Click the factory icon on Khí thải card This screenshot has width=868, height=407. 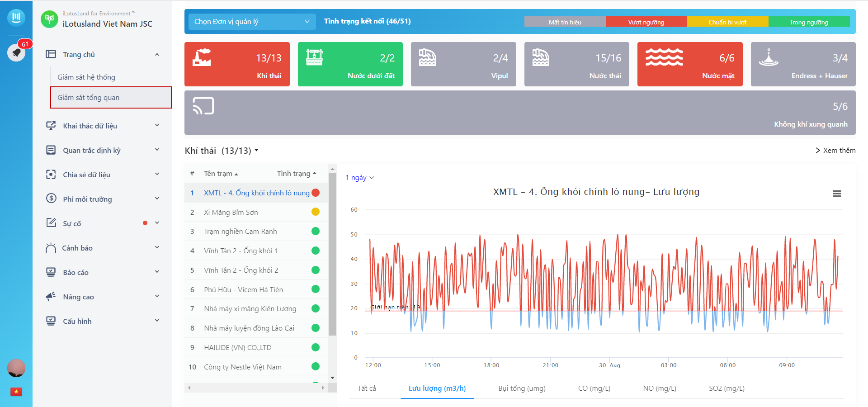(202, 57)
